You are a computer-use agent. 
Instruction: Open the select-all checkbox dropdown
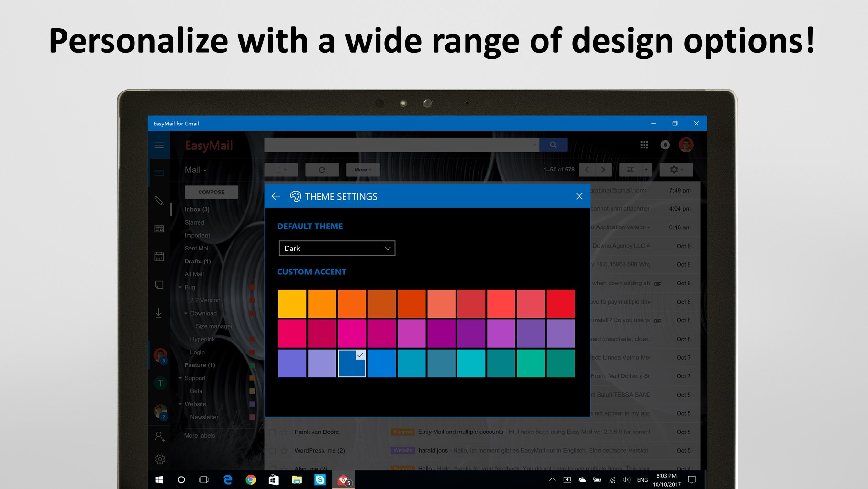pyautogui.click(x=281, y=170)
